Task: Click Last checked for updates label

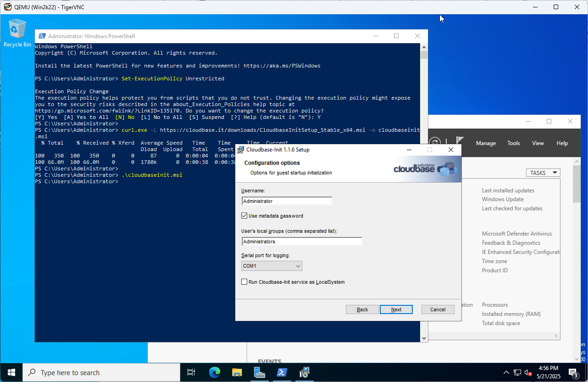Action: (512, 208)
